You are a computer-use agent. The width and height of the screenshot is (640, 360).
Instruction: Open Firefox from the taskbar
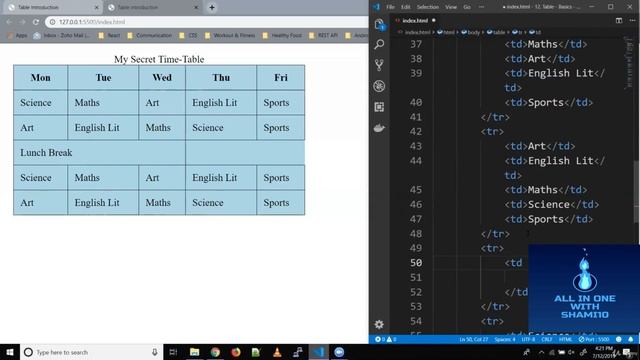236,352
